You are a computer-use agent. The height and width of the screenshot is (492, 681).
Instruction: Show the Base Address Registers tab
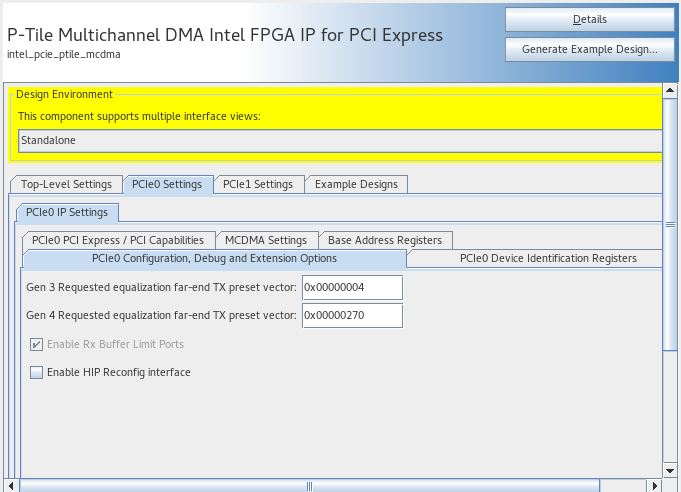click(x=385, y=240)
